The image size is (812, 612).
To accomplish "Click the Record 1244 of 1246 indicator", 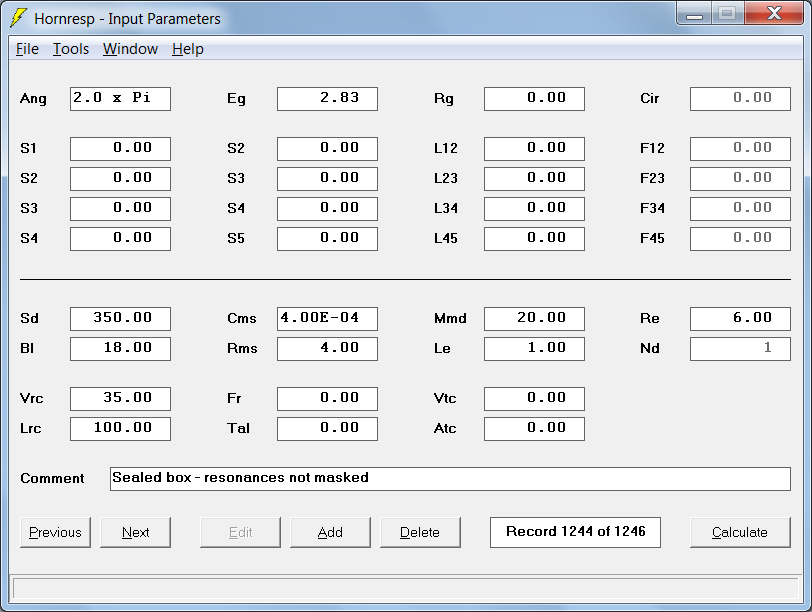I will point(575,532).
